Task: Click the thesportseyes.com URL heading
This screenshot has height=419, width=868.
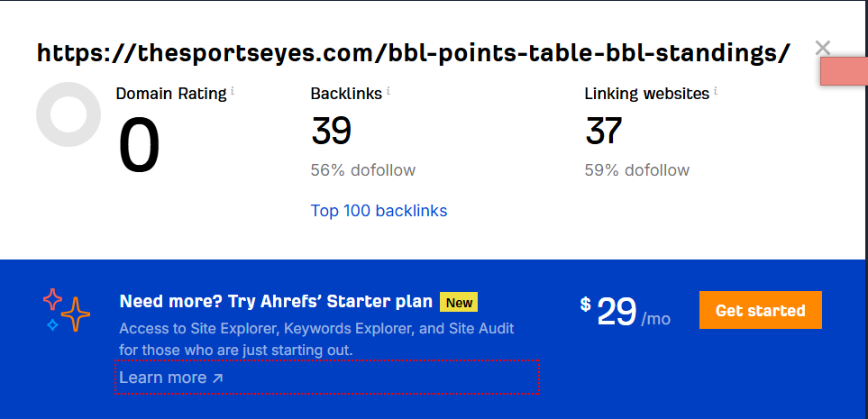Action: (414, 53)
